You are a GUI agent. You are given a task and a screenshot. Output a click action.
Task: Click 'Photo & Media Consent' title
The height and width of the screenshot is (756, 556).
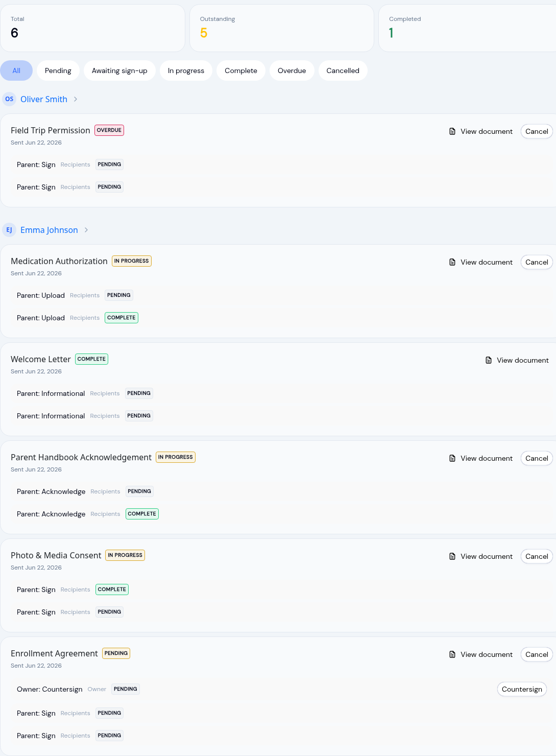tap(56, 555)
